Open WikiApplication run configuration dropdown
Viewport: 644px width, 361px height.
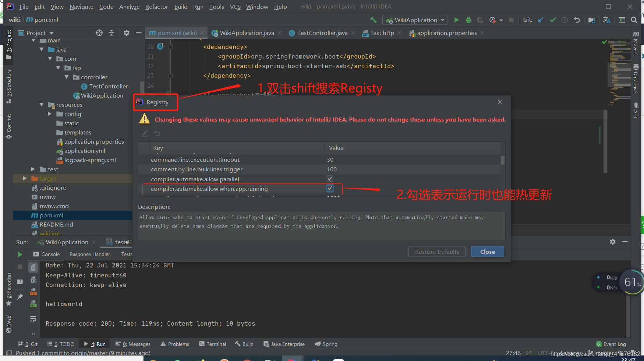415,20
